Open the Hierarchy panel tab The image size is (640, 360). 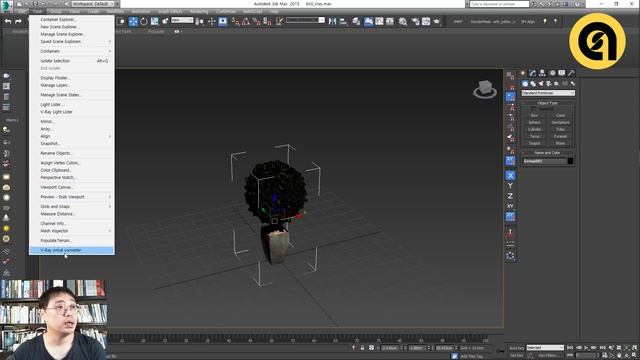click(542, 73)
